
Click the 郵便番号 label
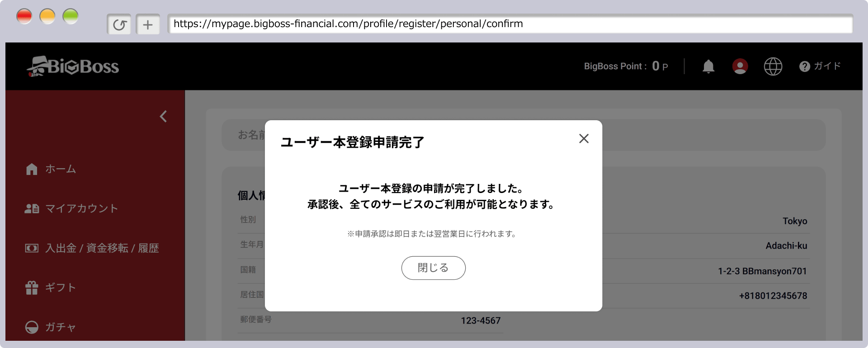(256, 320)
